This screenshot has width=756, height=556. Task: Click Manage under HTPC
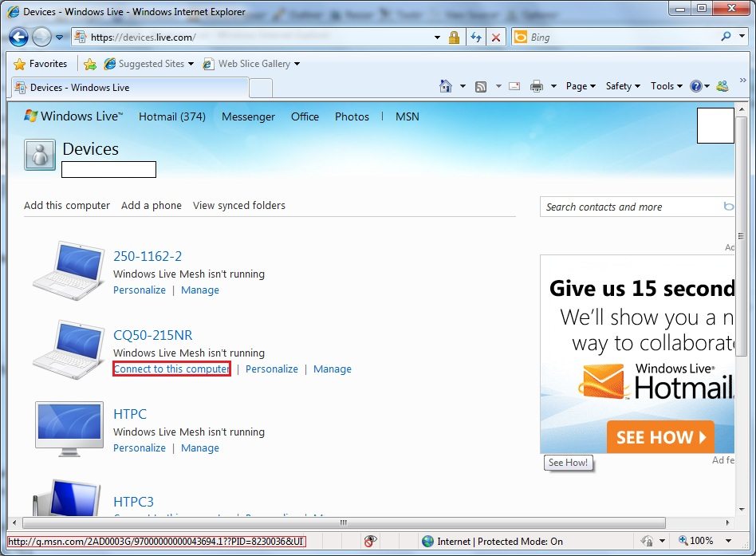200,448
